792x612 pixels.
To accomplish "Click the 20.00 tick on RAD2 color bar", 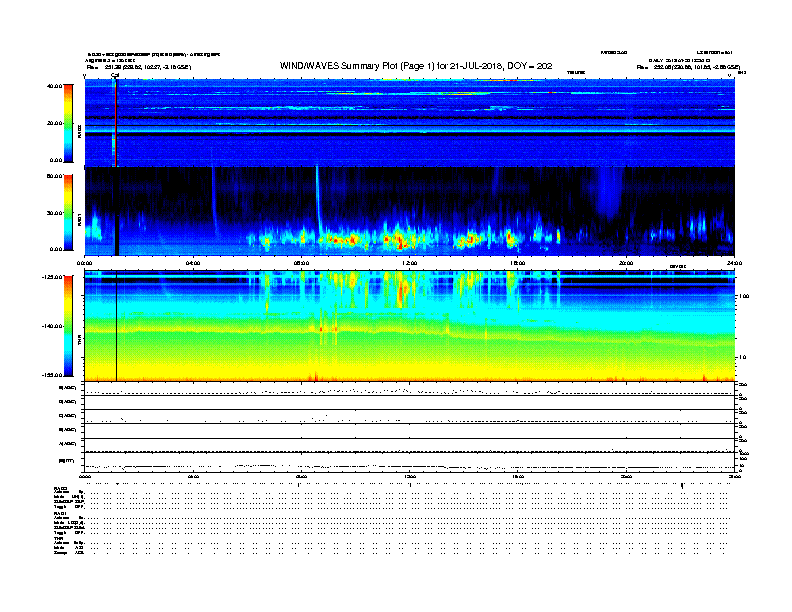I will click(55, 123).
